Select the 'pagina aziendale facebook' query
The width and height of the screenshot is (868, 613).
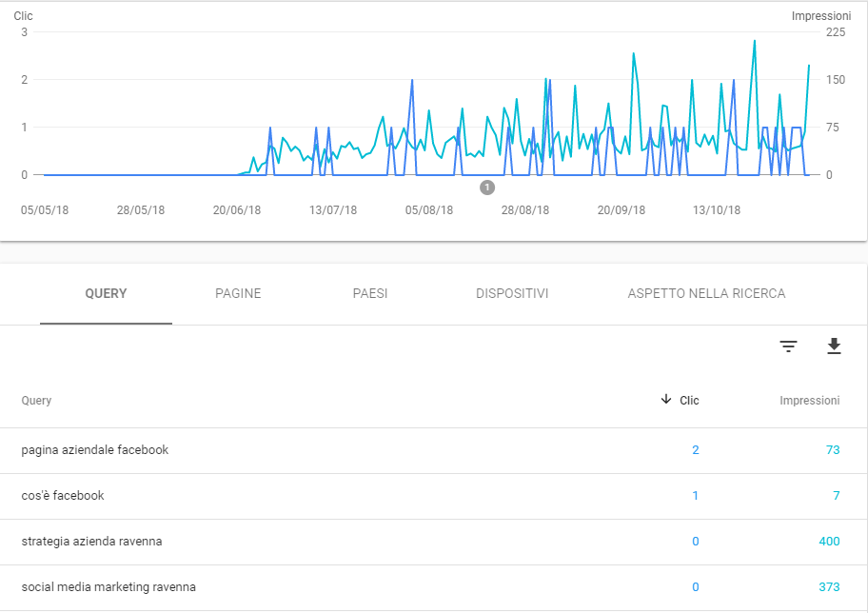[95, 450]
